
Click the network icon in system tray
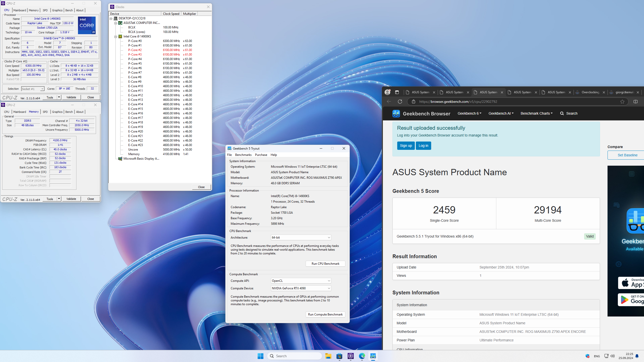point(606,356)
